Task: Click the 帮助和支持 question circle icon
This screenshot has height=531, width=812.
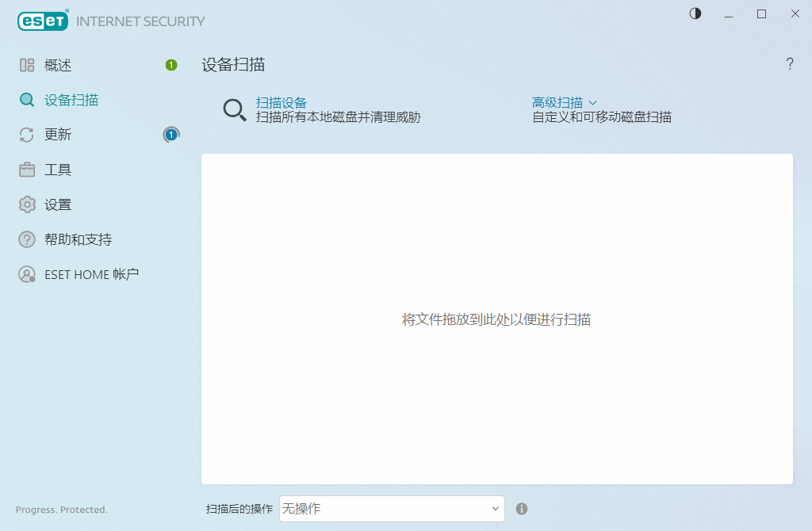Action: coord(27,239)
